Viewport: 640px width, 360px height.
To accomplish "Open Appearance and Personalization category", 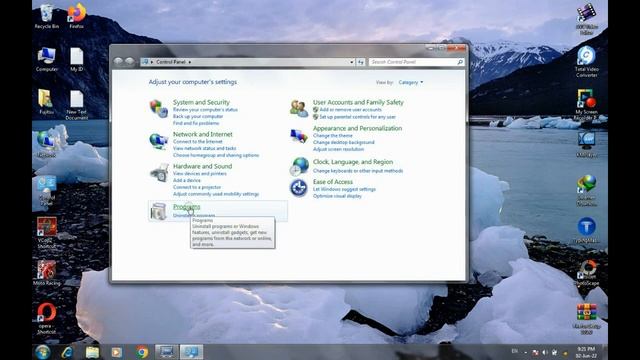I will [358, 128].
